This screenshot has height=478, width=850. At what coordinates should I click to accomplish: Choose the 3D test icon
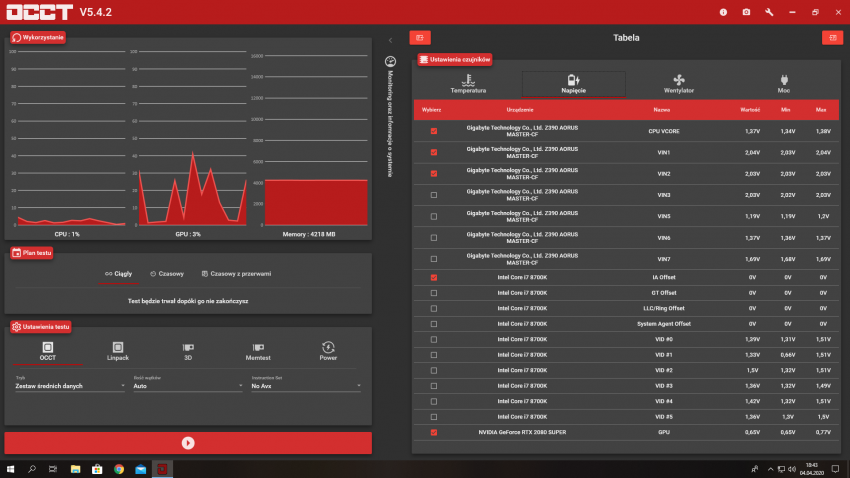(x=188, y=350)
